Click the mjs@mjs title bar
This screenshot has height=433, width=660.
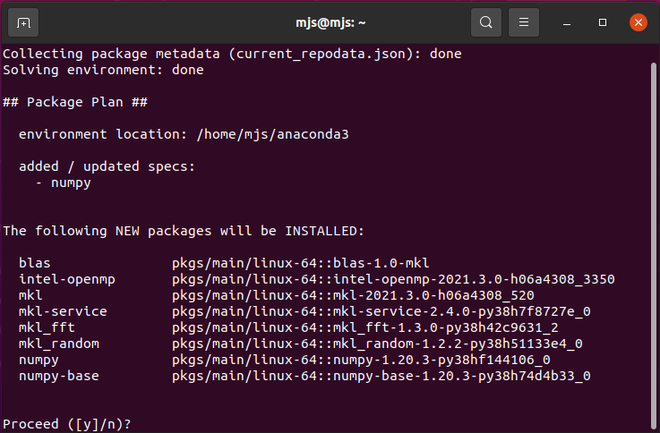330,22
